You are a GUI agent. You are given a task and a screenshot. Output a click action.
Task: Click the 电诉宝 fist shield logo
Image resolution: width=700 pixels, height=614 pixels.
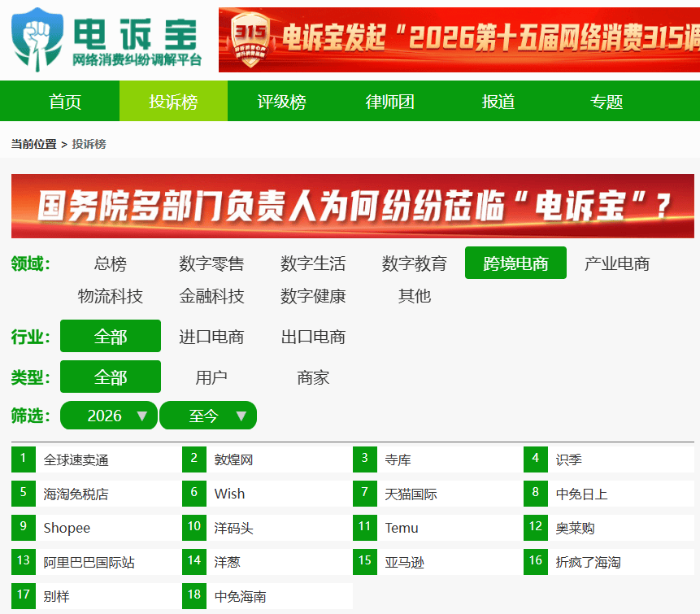pyautogui.click(x=37, y=40)
